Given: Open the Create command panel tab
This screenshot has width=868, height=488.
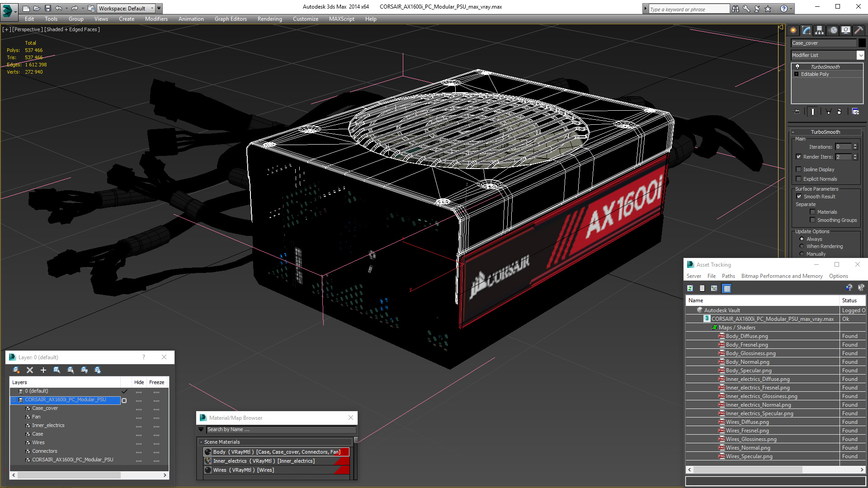Looking at the screenshot, I should [x=793, y=30].
